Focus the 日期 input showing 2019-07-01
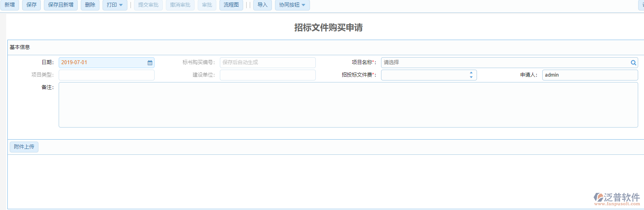The height and width of the screenshot is (210, 644). pos(106,63)
